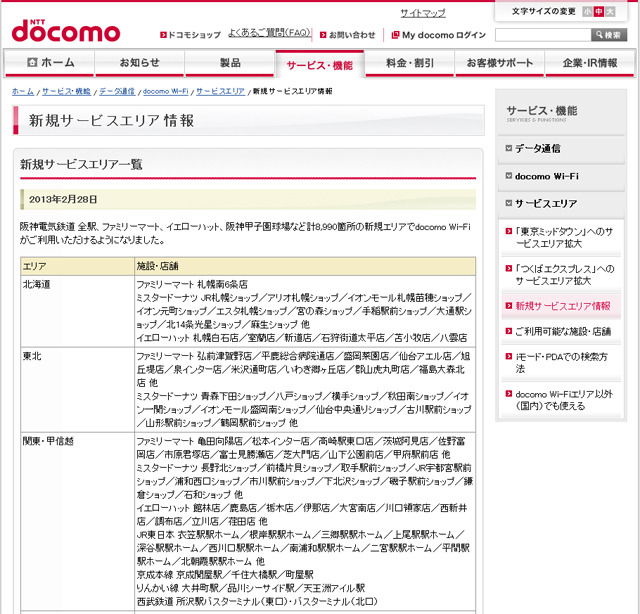Click red arrow icon beside ご利用可能な施設・店舗

click(x=509, y=331)
